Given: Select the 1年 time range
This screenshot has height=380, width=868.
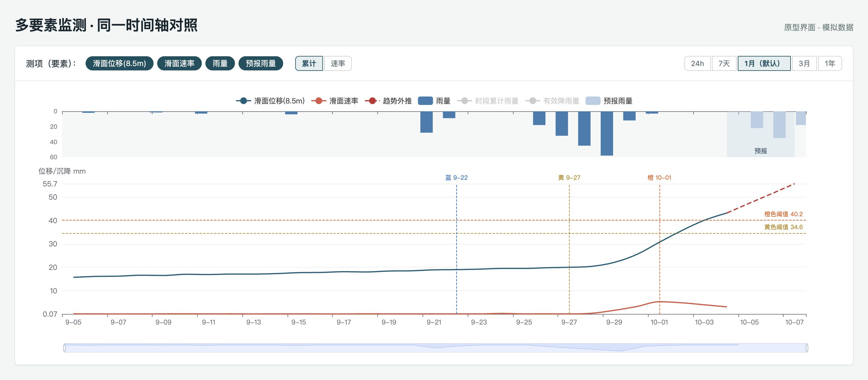Looking at the screenshot, I should [x=830, y=63].
